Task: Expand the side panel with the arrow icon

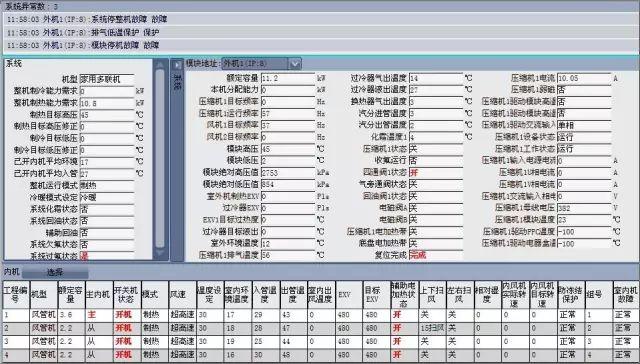Action: pos(177,65)
